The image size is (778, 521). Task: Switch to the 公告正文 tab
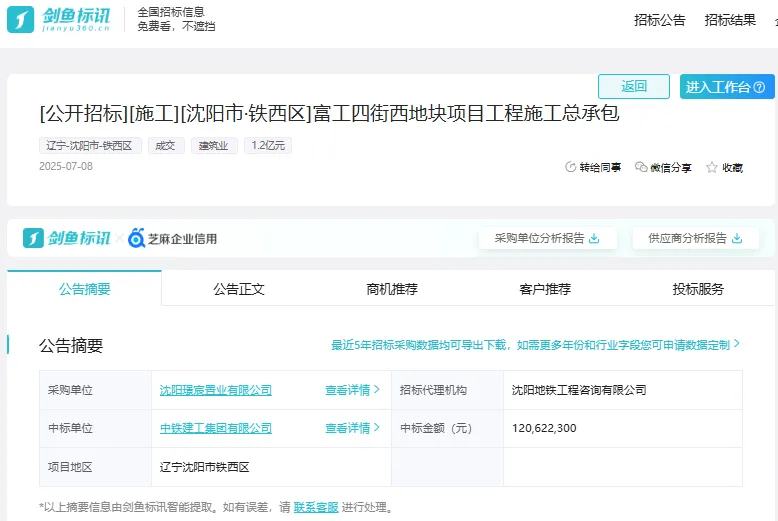tap(238, 289)
